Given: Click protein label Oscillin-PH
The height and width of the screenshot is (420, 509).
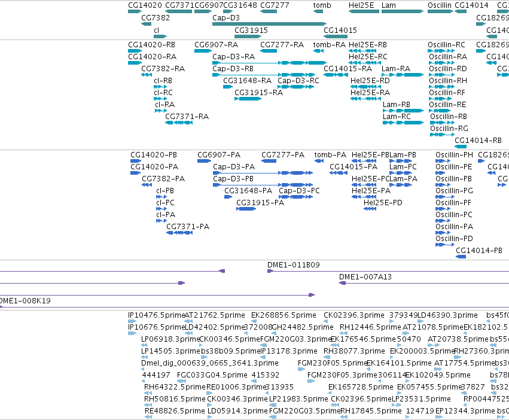Looking at the screenshot, I should pos(455,154).
